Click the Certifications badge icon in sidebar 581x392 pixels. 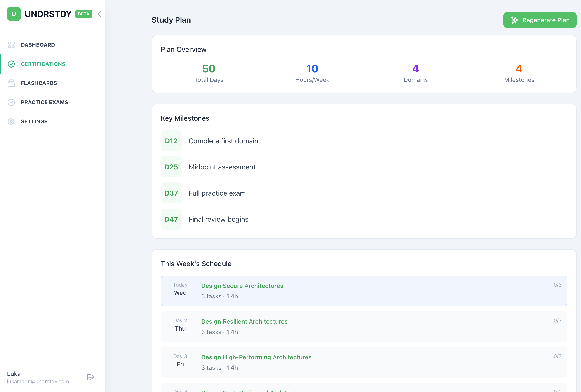pos(11,64)
